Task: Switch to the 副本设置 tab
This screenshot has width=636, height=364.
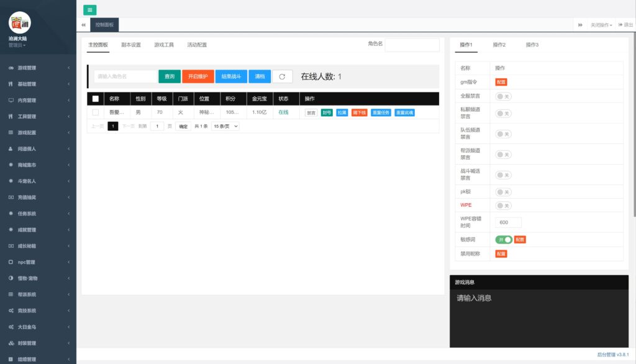Action: [131, 45]
